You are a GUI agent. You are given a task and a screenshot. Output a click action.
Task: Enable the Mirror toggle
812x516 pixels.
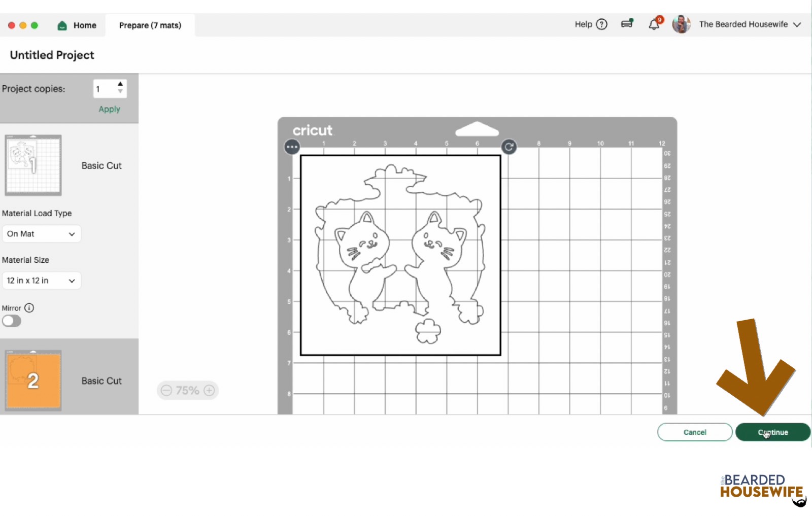tap(12, 321)
